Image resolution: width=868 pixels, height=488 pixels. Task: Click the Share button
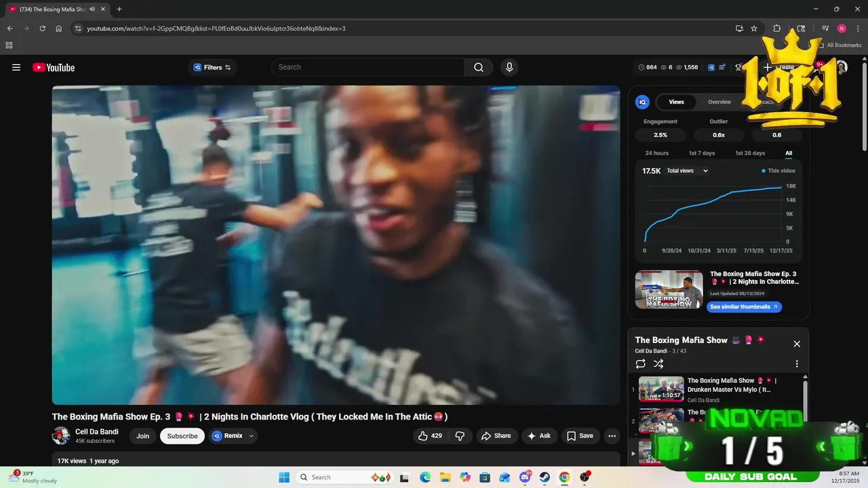[496, 436]
